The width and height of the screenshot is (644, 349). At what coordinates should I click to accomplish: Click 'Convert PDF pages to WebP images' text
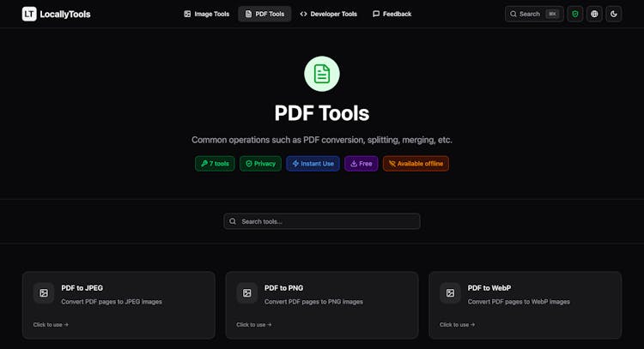point(519,302)
